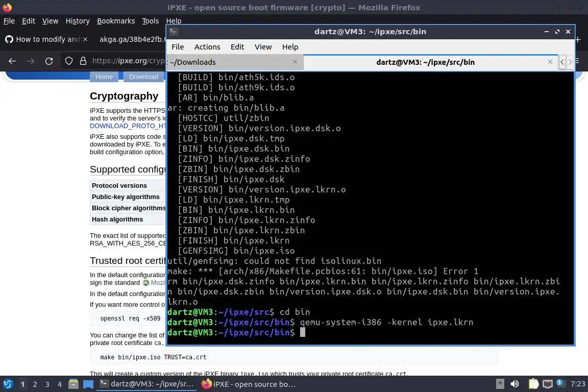
Task: Go back in Firefox
Action: point(12,61)
